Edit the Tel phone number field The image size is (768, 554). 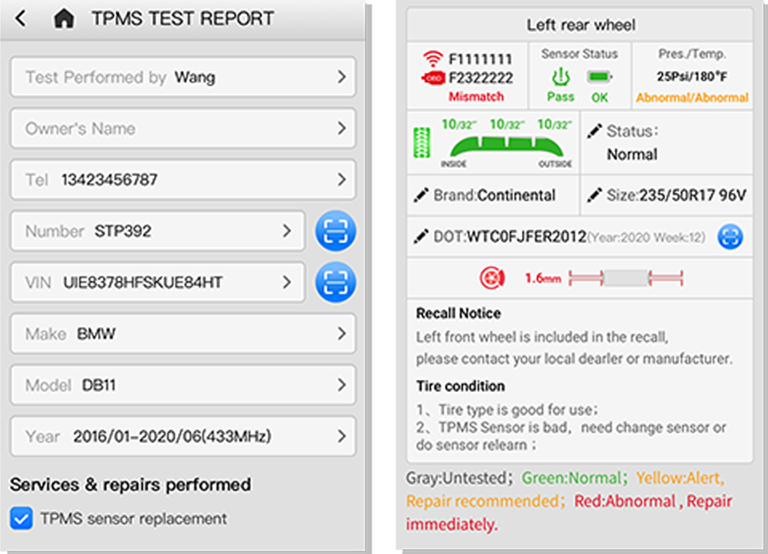click(x=183, y=180)
